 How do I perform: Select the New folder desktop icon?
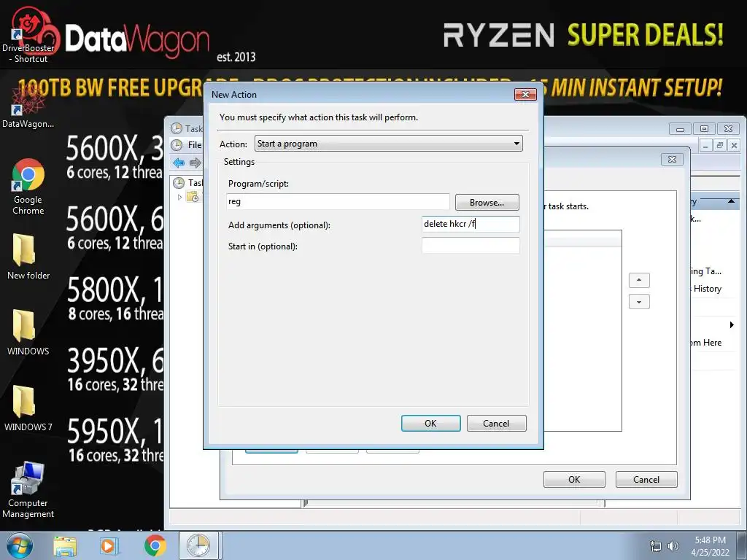coord(28,256)
